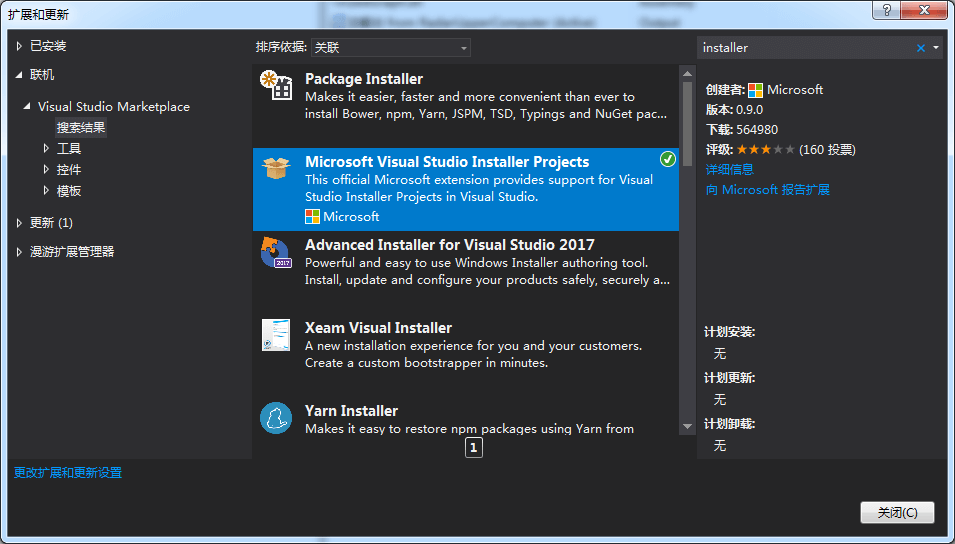Click the green installed checkmark icon
The width and height of the screenshot is (955, 544).
tap(668, 160)
